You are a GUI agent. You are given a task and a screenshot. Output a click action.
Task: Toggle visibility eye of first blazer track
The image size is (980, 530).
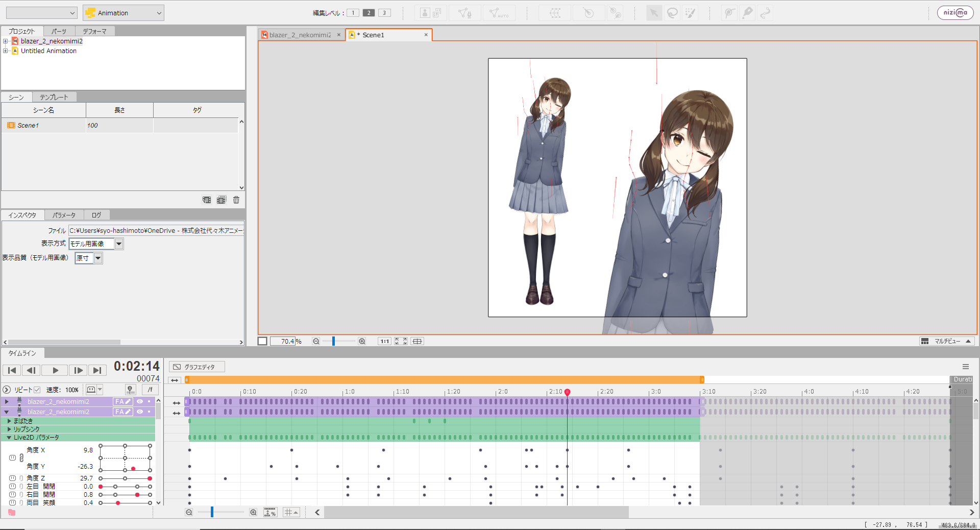[x=140, y=402]
